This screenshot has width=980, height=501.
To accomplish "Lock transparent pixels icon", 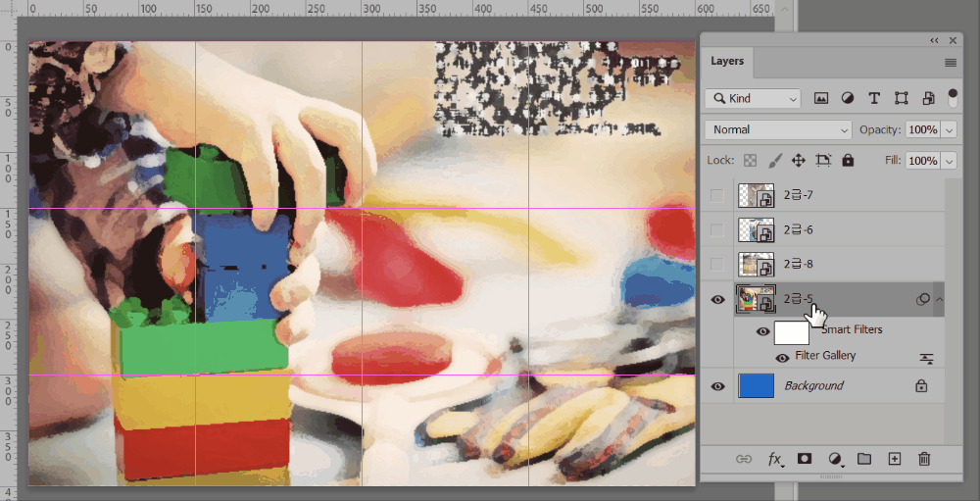I will 750,161.
